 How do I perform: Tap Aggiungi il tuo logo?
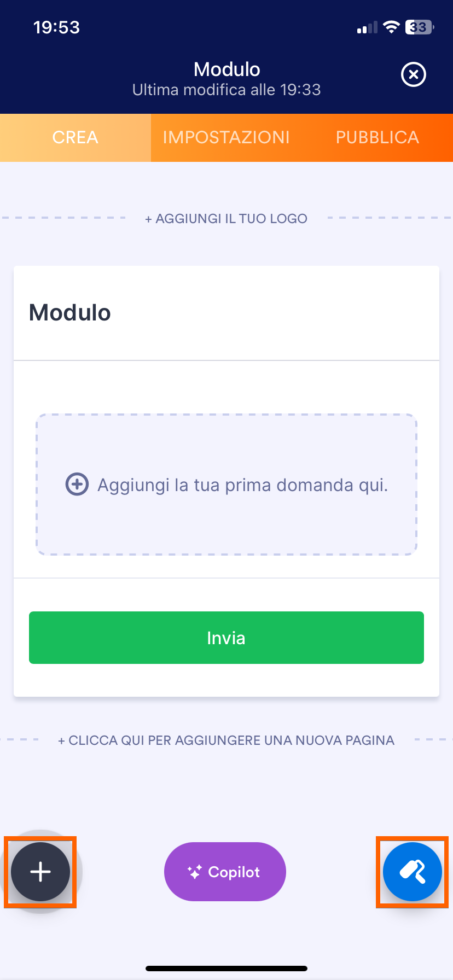click(x=226, y=219)
